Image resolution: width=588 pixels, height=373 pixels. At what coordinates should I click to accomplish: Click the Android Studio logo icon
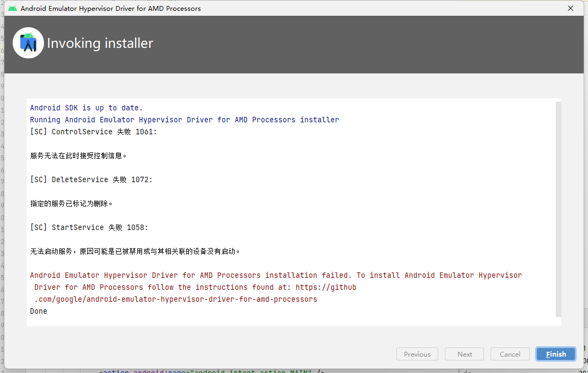(x=28, y=43)
